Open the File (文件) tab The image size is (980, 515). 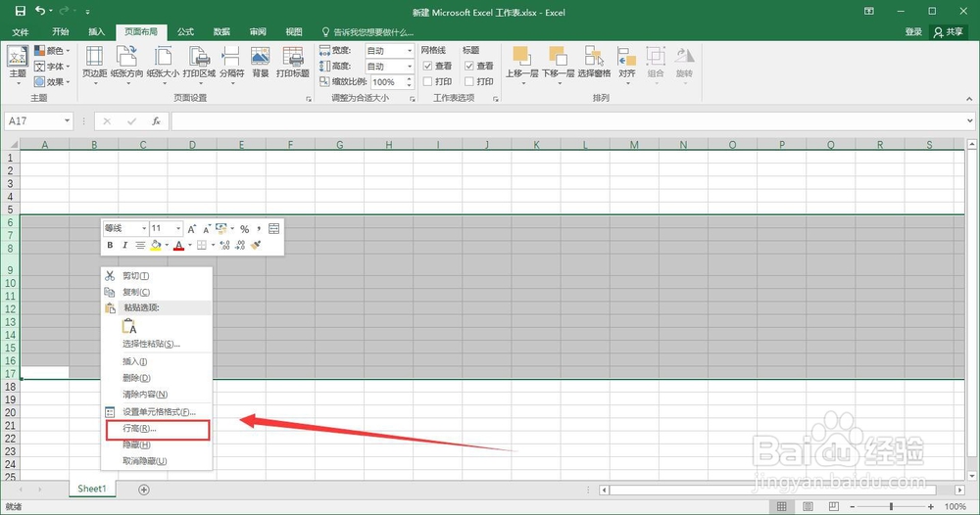[x=20, y=32]
